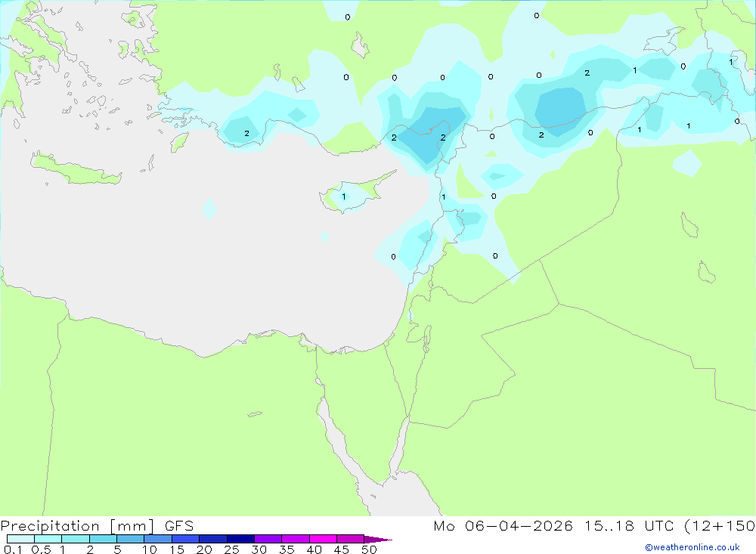Click the 2–5 mm legend color swatch
Screen dimensions: 756x554
pos(103,539)
